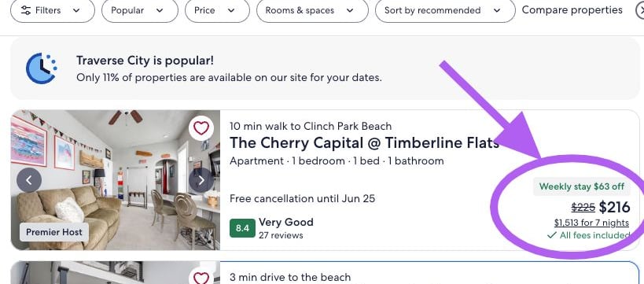Viewport: 644px width, 284px height.
Task: Click Compare properties
Action: 572,10
